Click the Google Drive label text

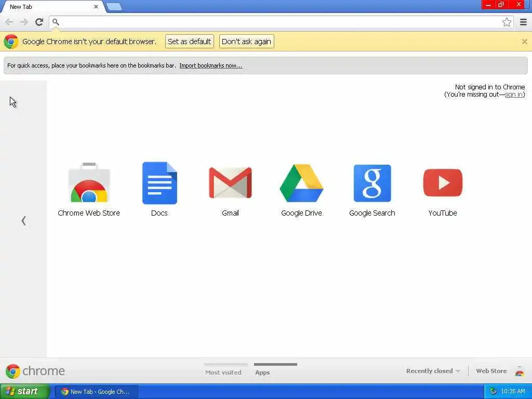point(301,213)
